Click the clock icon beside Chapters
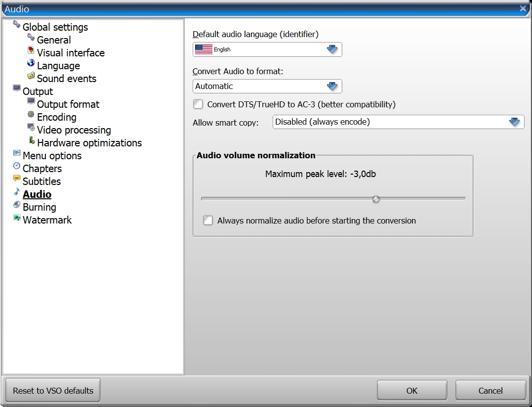532x407 pixels. tap(17, 166)
